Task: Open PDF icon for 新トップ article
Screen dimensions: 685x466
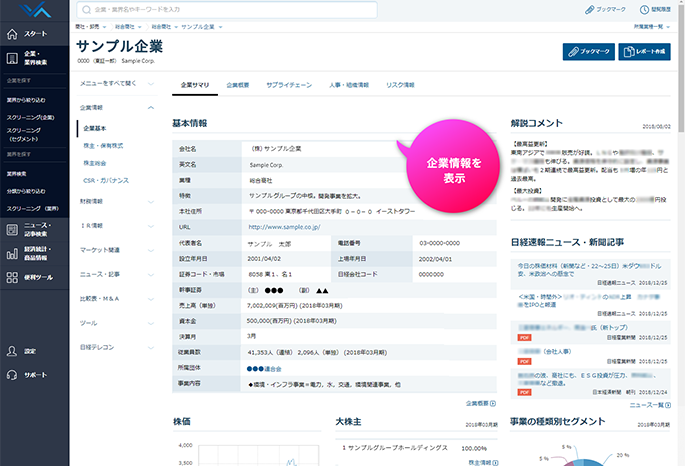Action: 524,338
